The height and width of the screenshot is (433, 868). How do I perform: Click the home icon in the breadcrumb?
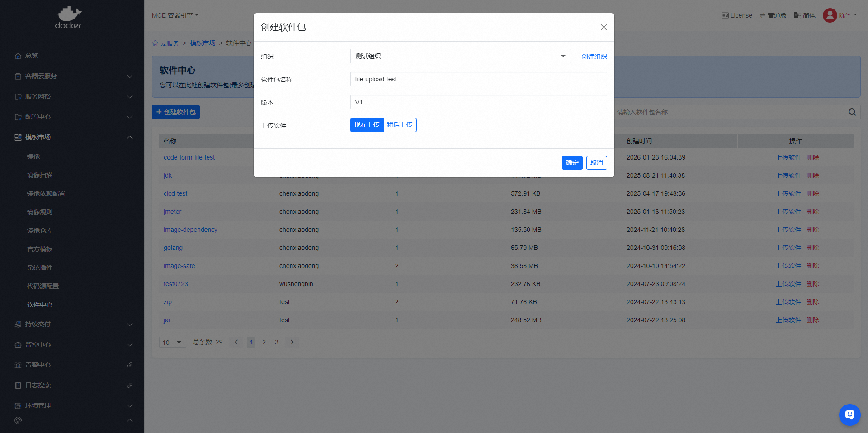(x=155, y=43)
